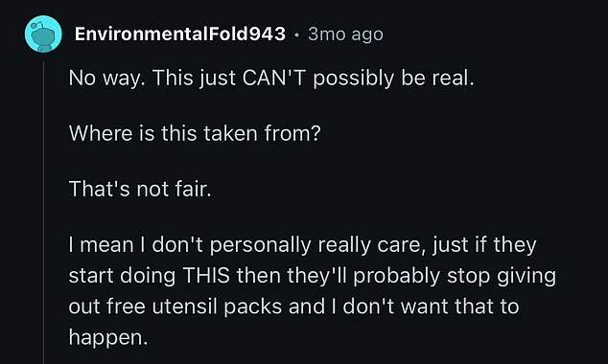Click the teal Snoo avatar icon

tap(43, 34)
